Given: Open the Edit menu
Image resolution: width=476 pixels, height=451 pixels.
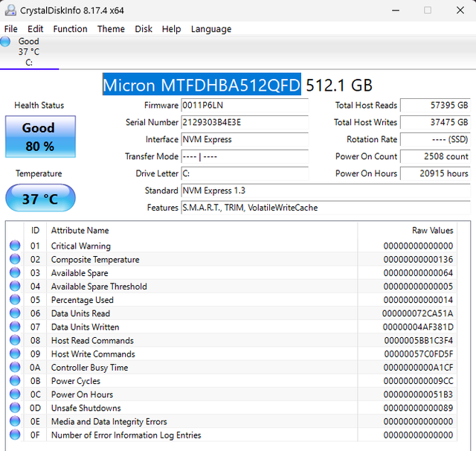Looking at the screenshot, I should coord(35,29).
